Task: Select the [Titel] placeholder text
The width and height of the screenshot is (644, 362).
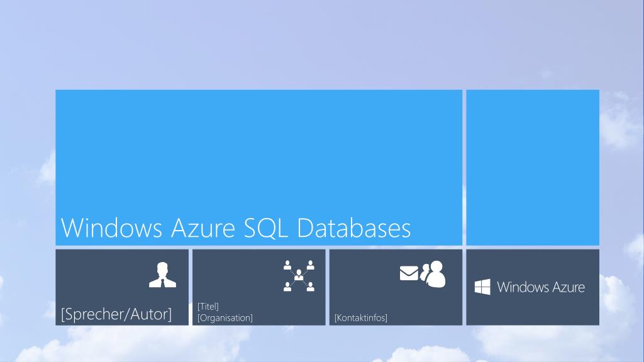Action: 208,307
